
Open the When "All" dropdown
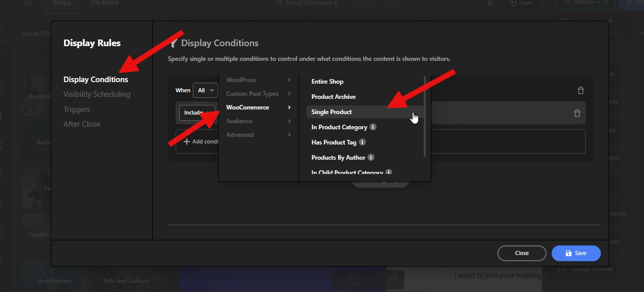coord(205,90)
